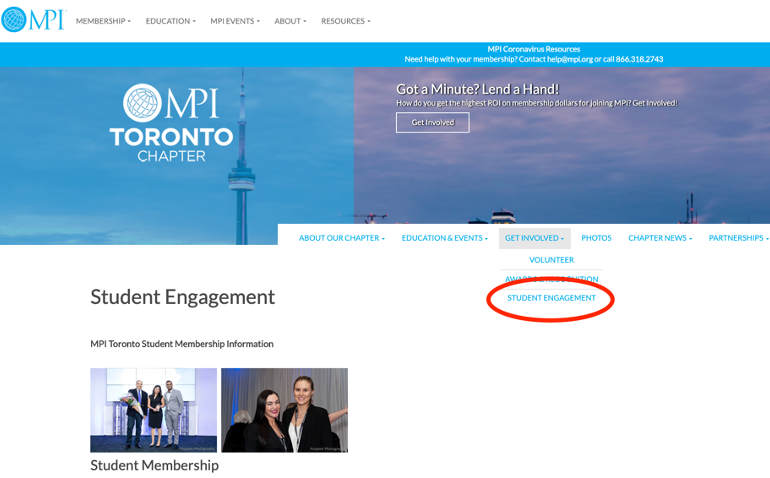This screenshot has height=478, width=770.
Task: Open the award presentation photo thumbnail
Action: point(153,410)
